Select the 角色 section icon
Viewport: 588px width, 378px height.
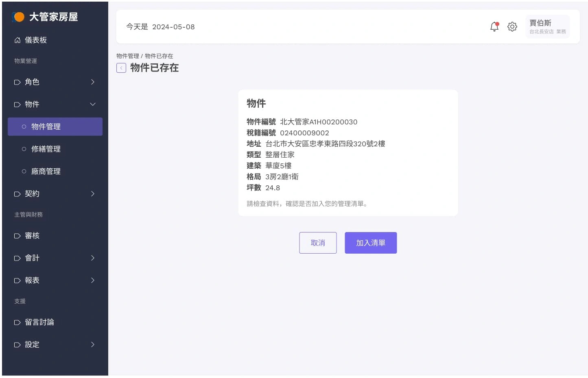click(x=17, y=82)
